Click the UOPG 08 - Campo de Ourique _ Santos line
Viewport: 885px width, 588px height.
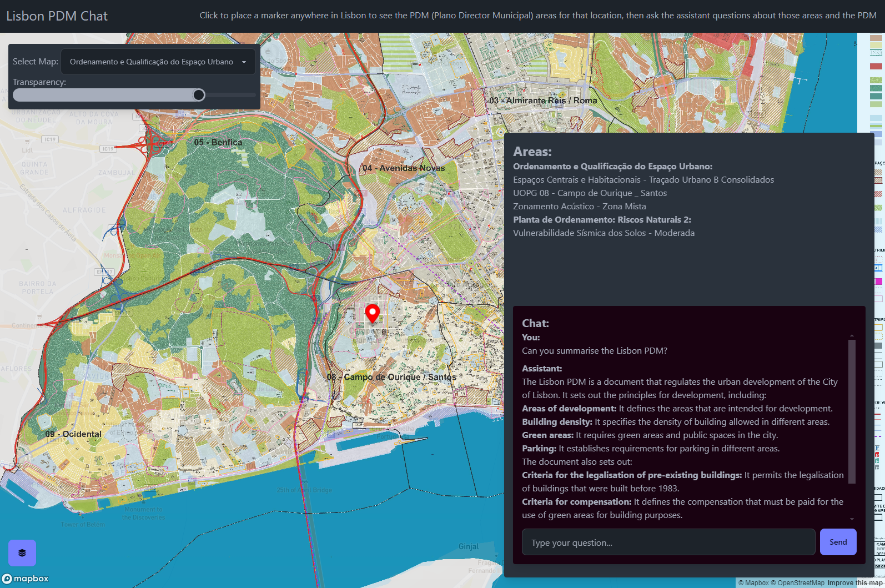point(590,193)
